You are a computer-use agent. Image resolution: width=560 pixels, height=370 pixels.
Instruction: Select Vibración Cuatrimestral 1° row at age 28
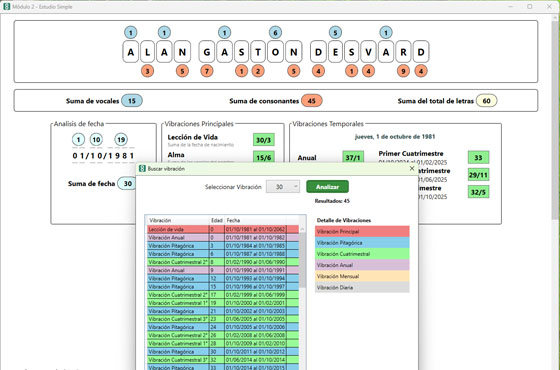point(223,344)
